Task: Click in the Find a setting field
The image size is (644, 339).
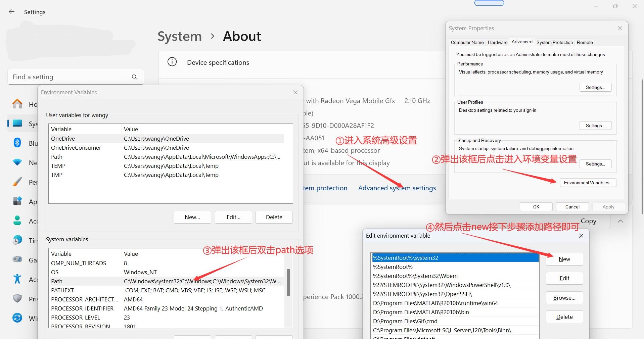Action: click(x=76, y=77)
